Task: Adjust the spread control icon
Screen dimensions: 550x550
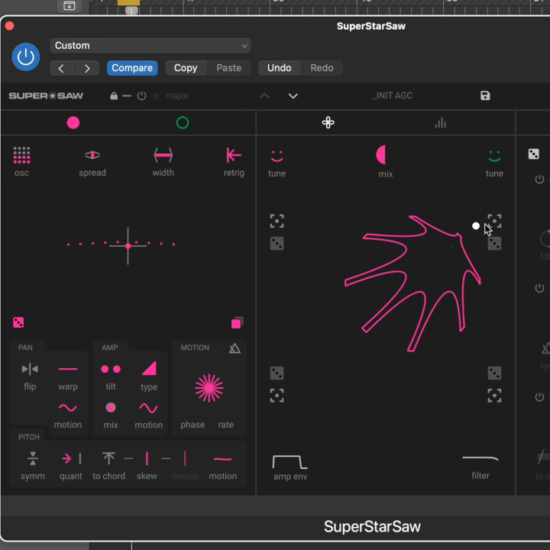Action: (x=93, y=155)
